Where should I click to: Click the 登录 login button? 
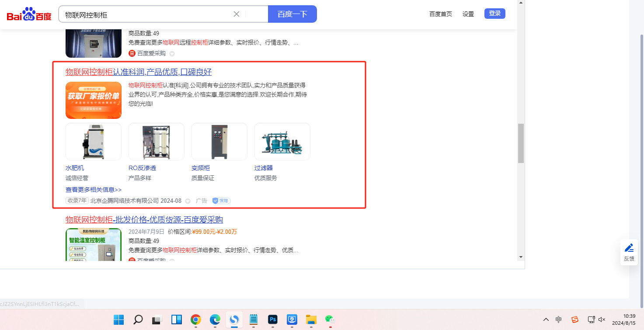tap(495, 14)
